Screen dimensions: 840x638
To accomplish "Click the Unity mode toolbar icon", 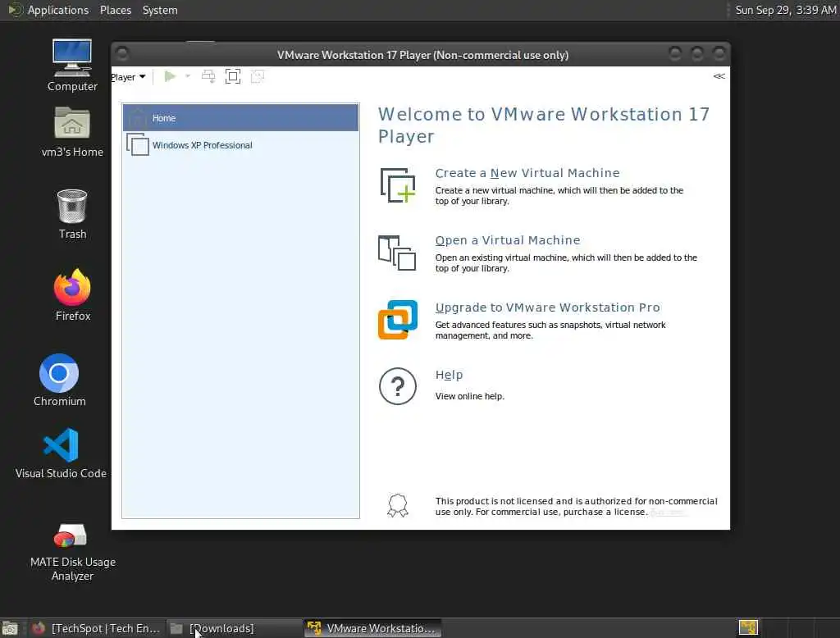I will pos(258,76).
